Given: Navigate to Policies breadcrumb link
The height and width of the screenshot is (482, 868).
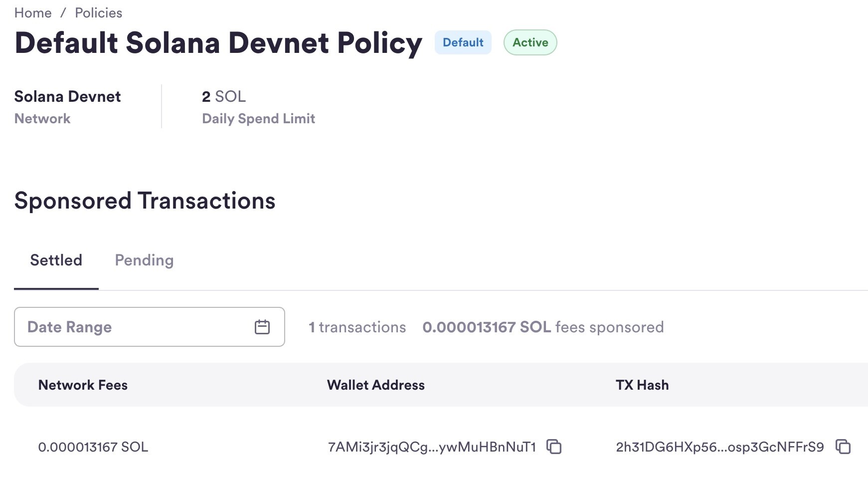Looking at the screenshot, I should point(98,13).
